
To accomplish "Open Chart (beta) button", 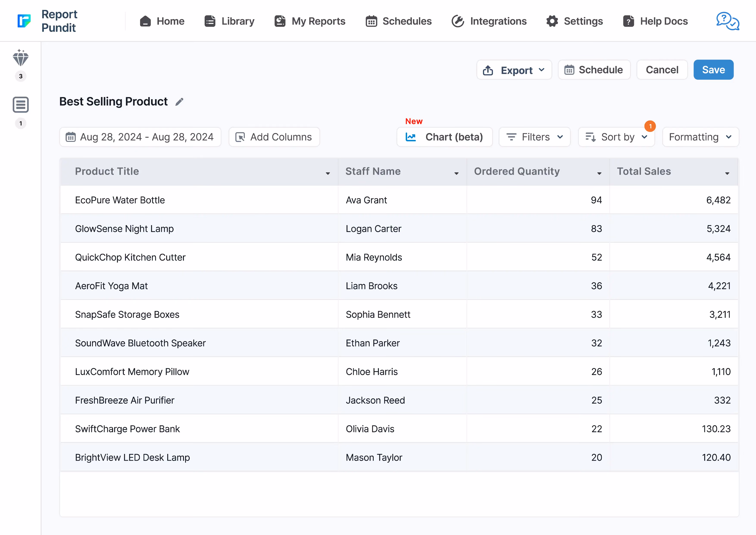I will click(x=445, y=137).
